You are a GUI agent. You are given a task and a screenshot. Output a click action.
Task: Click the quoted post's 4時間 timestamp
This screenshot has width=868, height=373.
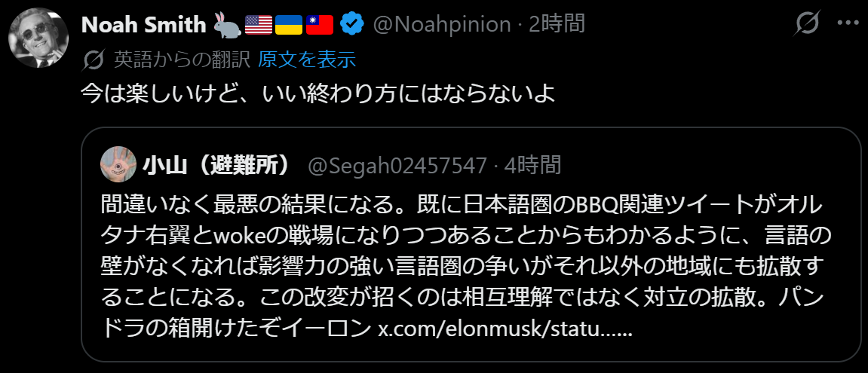tap(532, 165)
